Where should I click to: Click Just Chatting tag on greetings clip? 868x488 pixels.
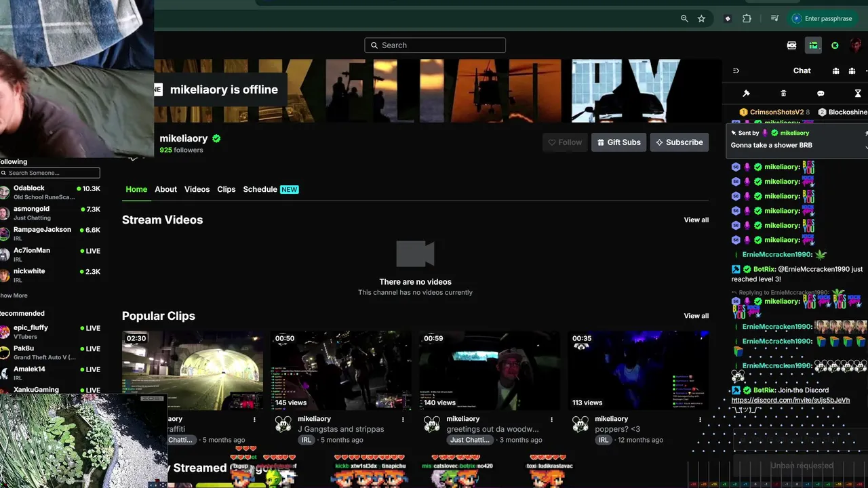469,440
